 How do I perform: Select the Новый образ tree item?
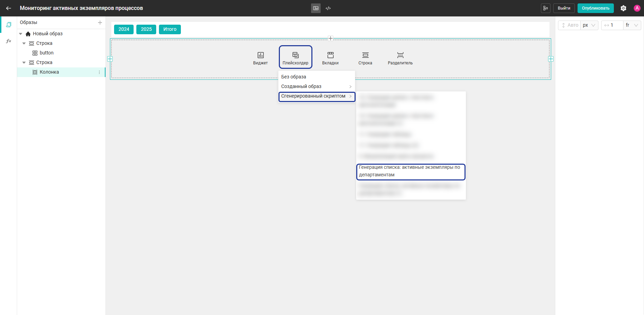[48, 34]
